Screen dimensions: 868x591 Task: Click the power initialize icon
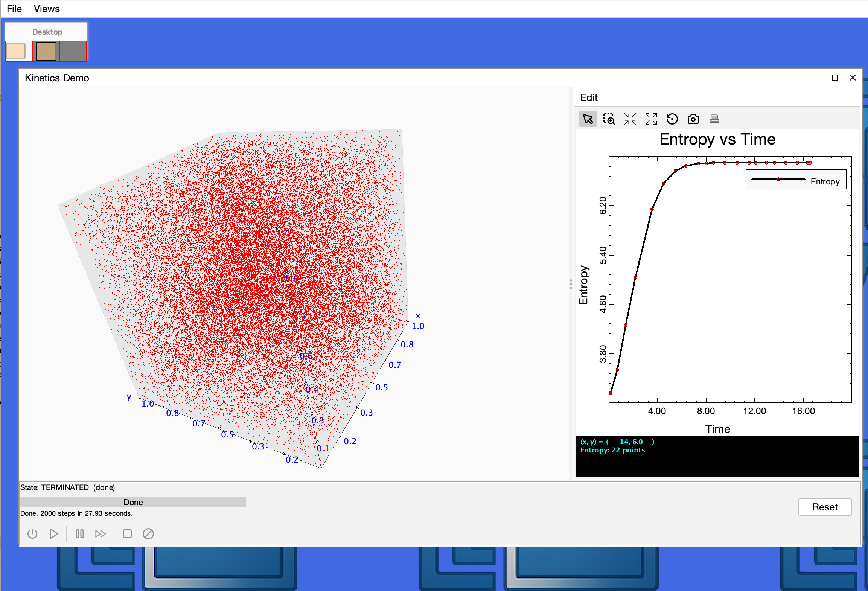(32, 534)
